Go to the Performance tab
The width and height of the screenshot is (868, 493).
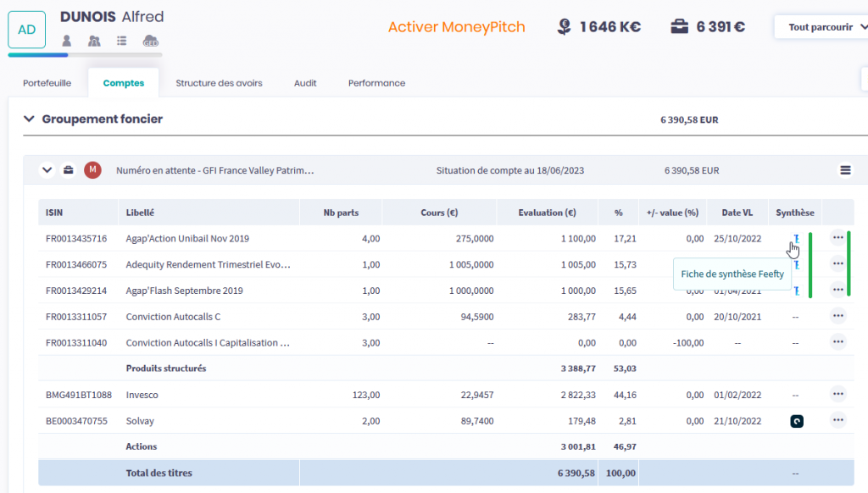[376, 83]
